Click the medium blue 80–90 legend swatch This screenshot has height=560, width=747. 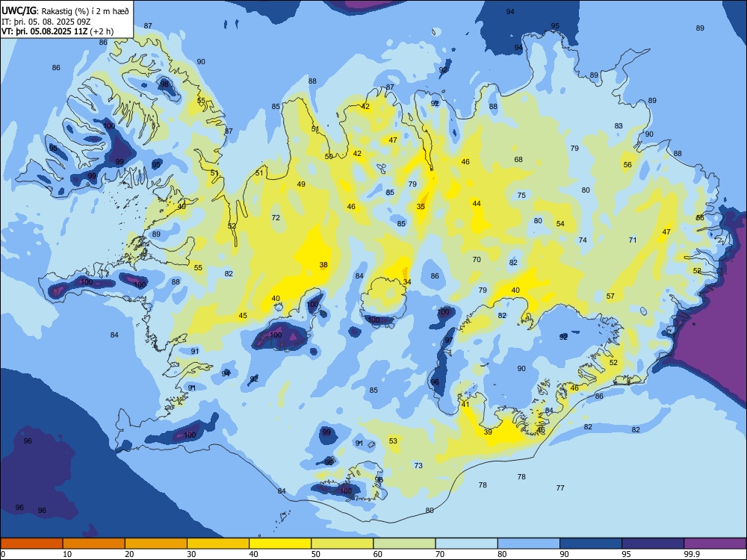[529, 544]
